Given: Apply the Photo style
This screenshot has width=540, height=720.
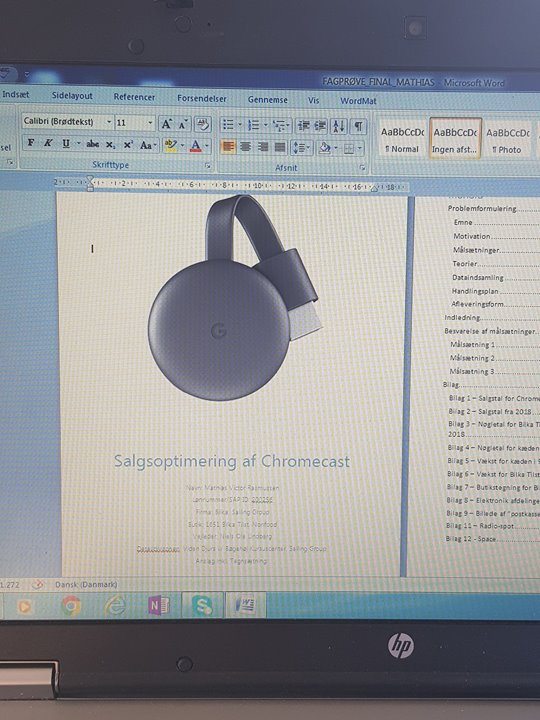Looking at the screenshot, I should (x=507, y=141).
